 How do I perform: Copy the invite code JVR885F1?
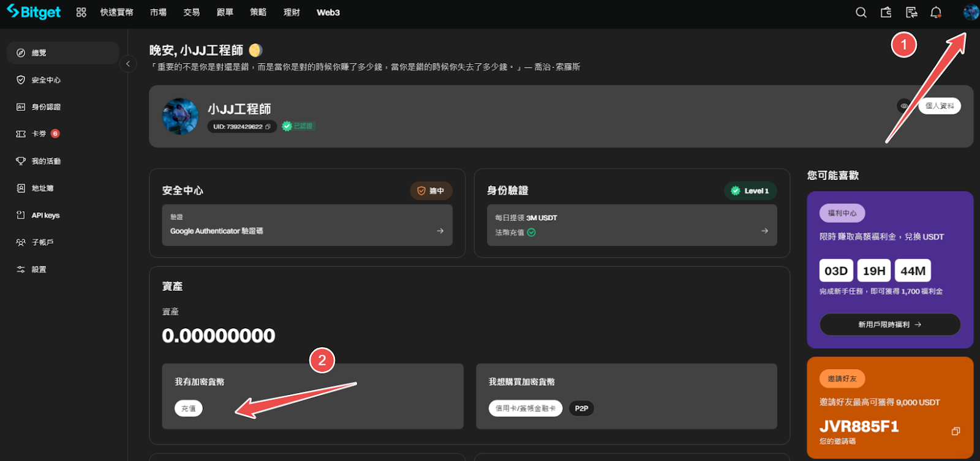pos(956,431)
